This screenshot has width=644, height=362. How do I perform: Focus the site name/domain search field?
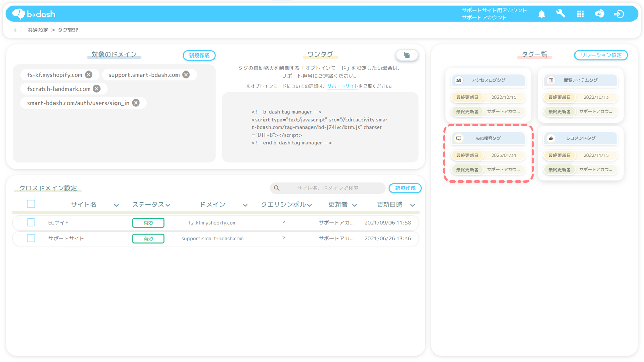(x=327, y=188)
